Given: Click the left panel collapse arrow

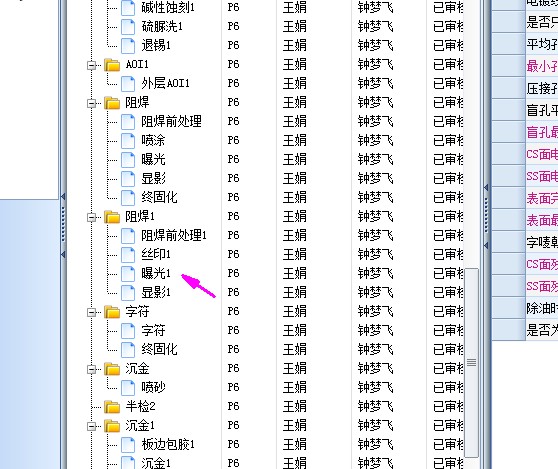Looking at the screenshot, I should tap(63, 196).
